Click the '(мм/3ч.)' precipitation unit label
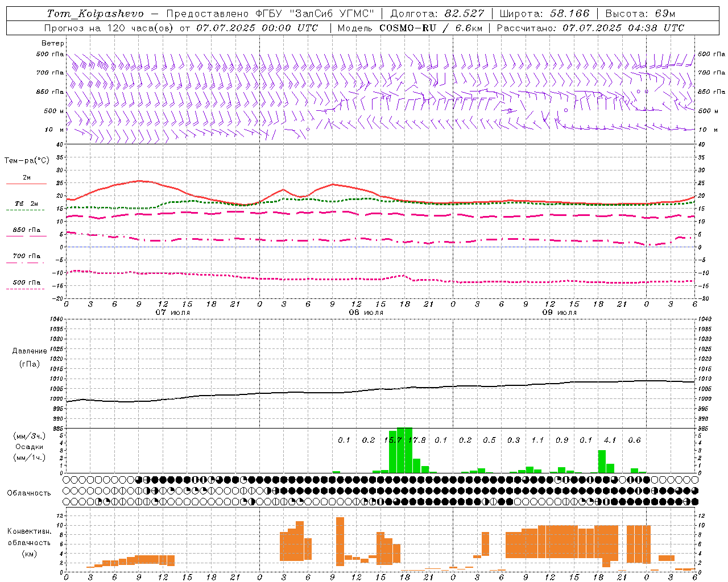Screen dimensions: 728x582 [x=30, y=436]
